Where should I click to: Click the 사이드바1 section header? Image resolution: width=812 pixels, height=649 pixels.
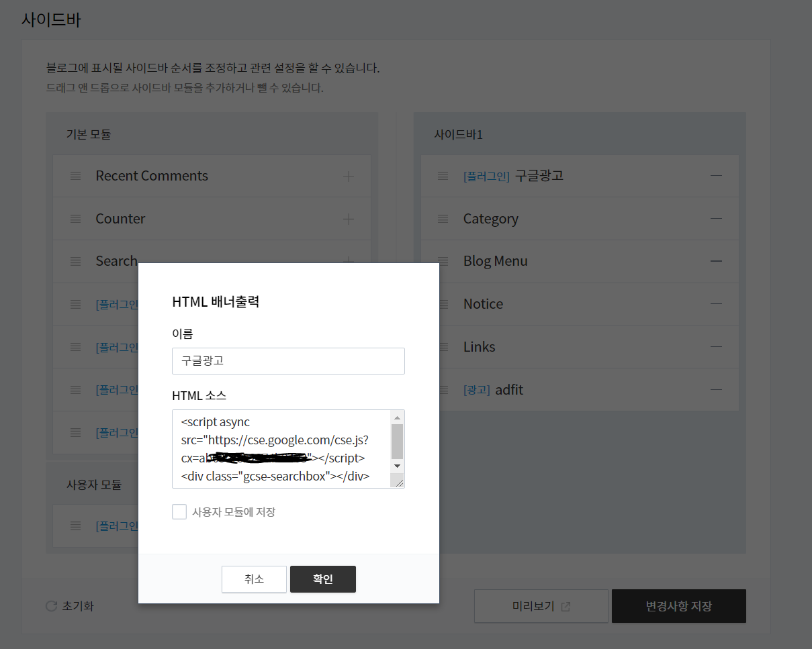459,134
